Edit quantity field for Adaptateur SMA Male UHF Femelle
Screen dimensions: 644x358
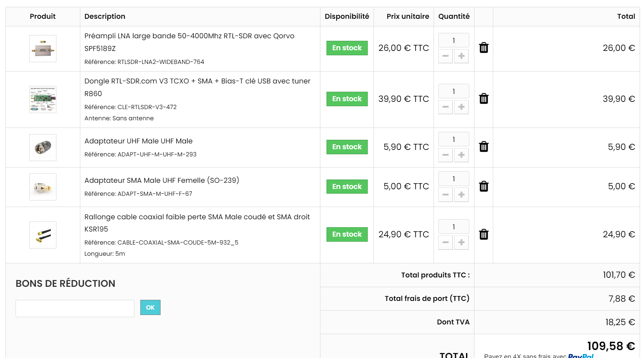click(454, 179)
